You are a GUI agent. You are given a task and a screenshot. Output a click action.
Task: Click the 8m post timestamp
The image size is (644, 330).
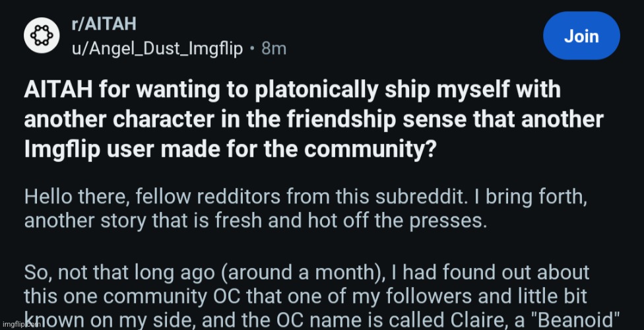274,48
